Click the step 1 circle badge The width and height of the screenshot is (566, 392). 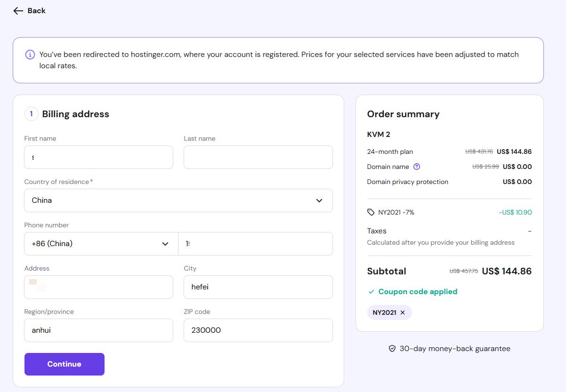31,114
